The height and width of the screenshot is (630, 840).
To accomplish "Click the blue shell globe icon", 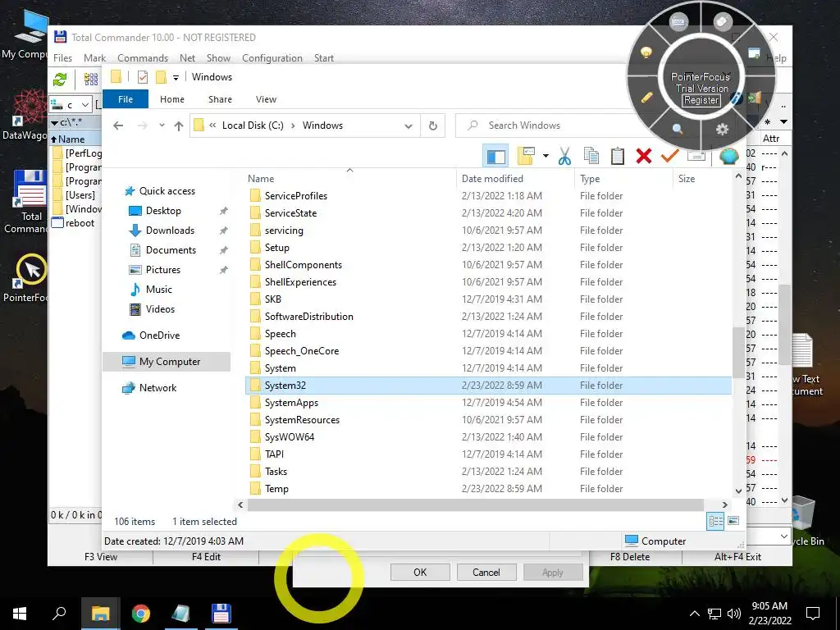I will point(728,156).
